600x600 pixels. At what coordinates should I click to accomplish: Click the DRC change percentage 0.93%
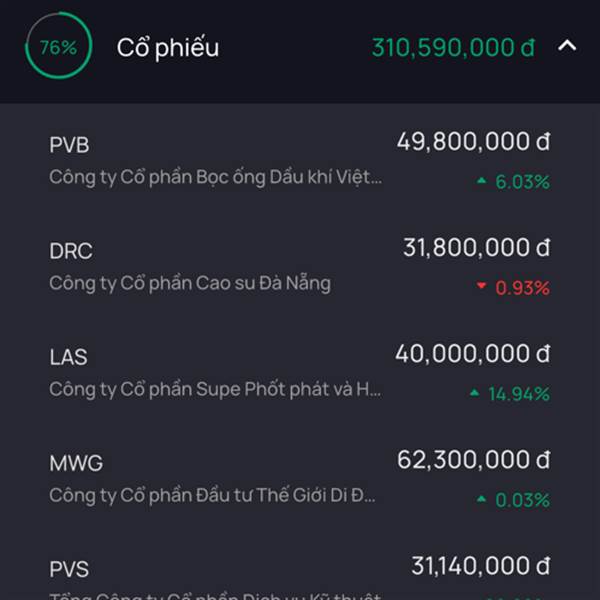pyautogui.click(x=523, y=288)
